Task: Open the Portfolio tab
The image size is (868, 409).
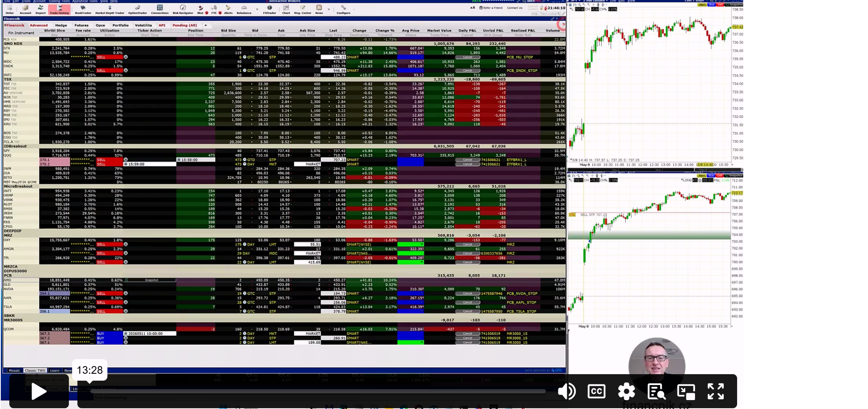Action: [120, 25]
